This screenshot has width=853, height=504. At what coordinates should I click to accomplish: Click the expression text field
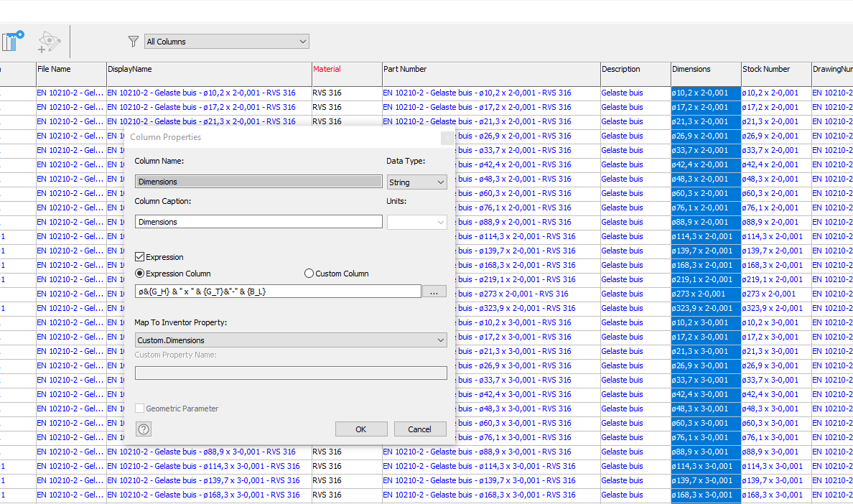point(278,291)
